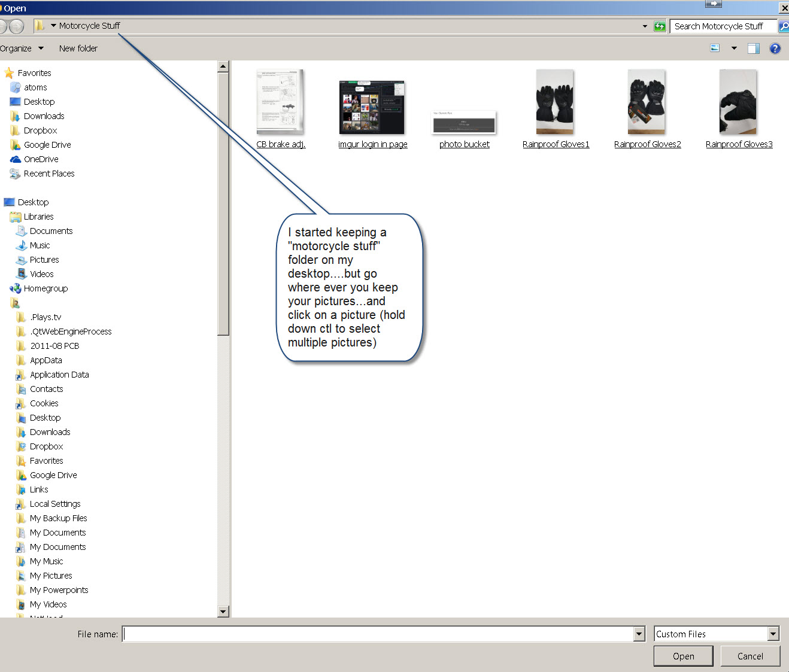Open the Application Data folder
Viewport: 789px width, 672px height.
click(59, 375)
